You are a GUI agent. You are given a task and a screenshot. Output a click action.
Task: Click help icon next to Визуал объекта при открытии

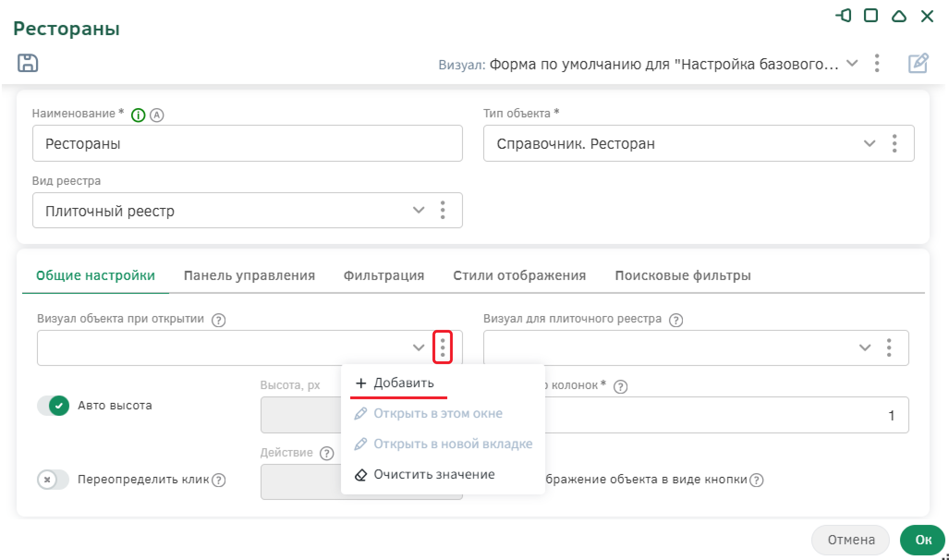coord(219,320)
